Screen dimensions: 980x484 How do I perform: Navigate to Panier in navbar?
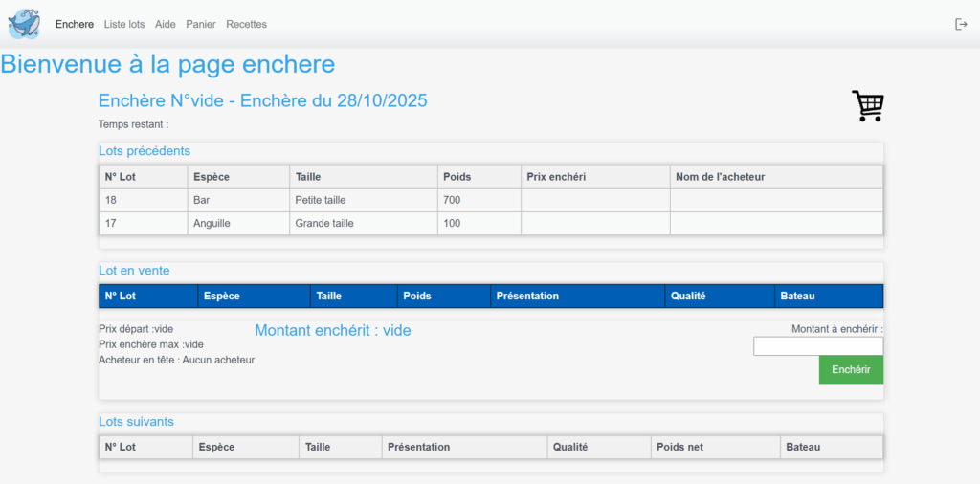point(201,24)
